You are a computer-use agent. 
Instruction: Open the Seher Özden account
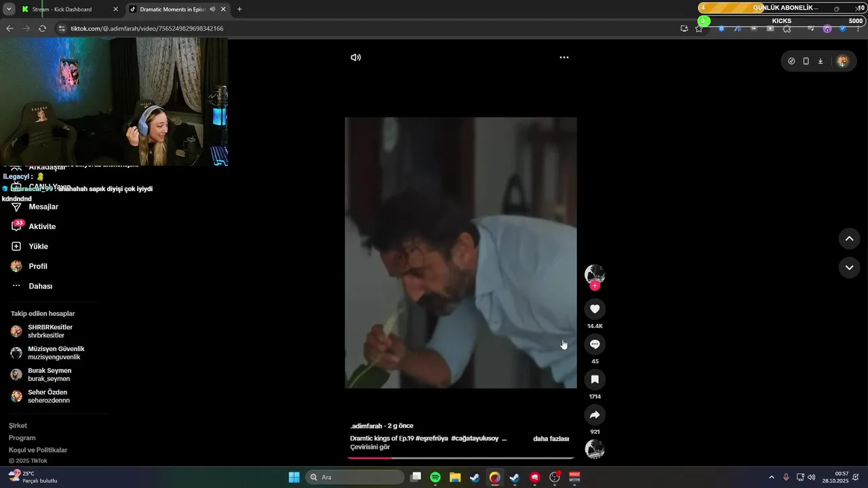(x=39, y=396)
